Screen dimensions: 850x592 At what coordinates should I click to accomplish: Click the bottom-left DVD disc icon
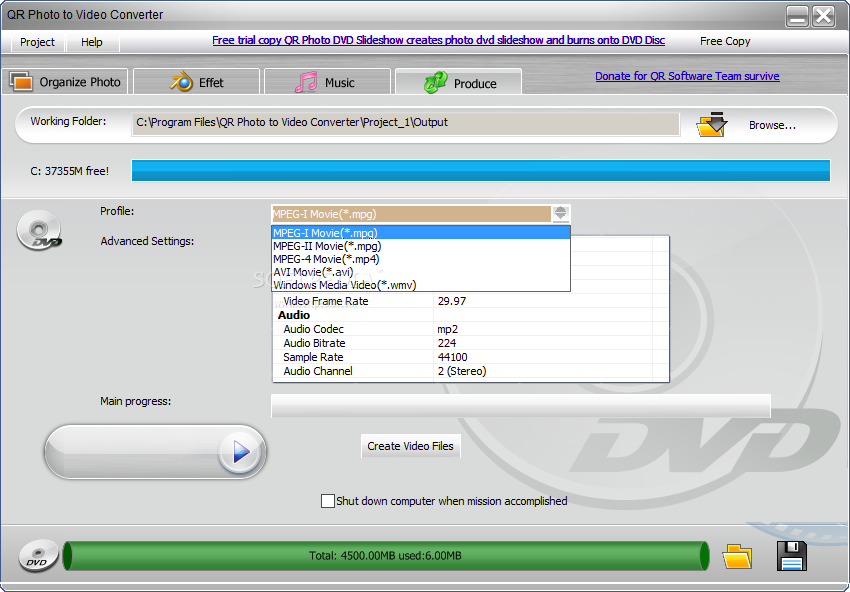pyautogui.click(x=37, y=556)
